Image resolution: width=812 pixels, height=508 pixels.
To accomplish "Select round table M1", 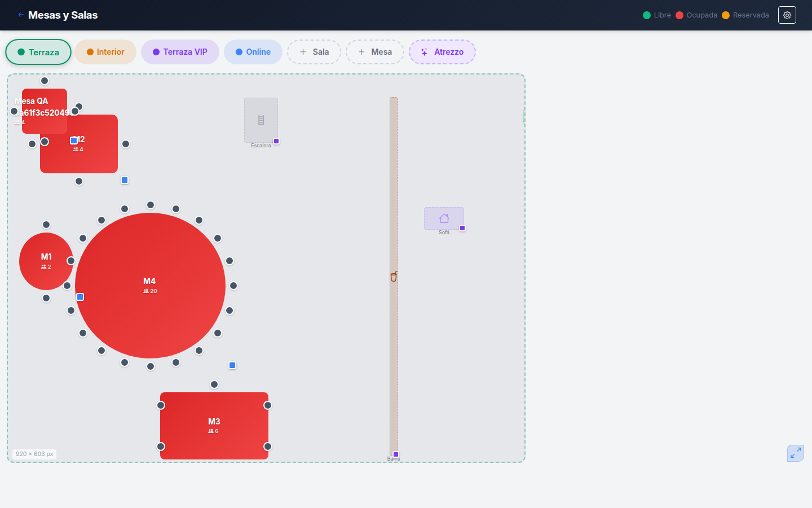I will click(46, 261).
